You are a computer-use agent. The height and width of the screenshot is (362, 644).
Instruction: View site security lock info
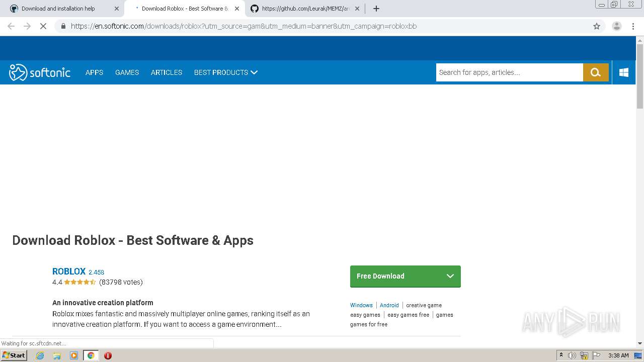(x=63, y=26)
